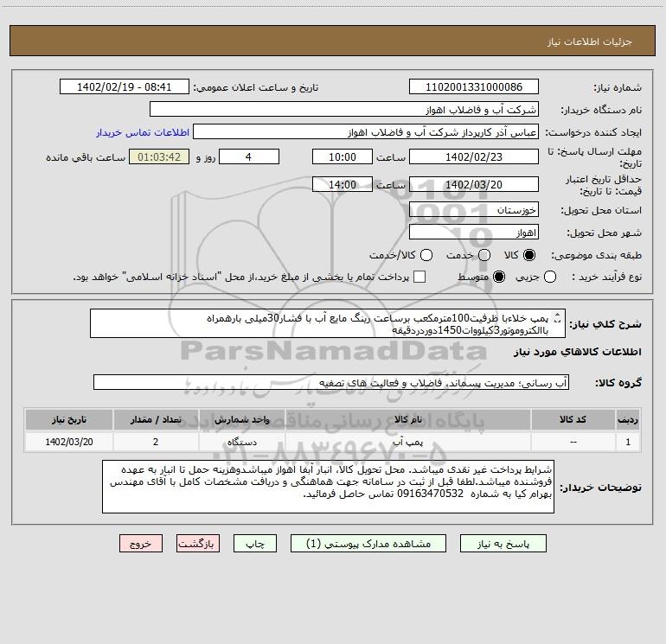
Task: Open 'اطلاعات تماس خریدار' link
Action: 143,132
